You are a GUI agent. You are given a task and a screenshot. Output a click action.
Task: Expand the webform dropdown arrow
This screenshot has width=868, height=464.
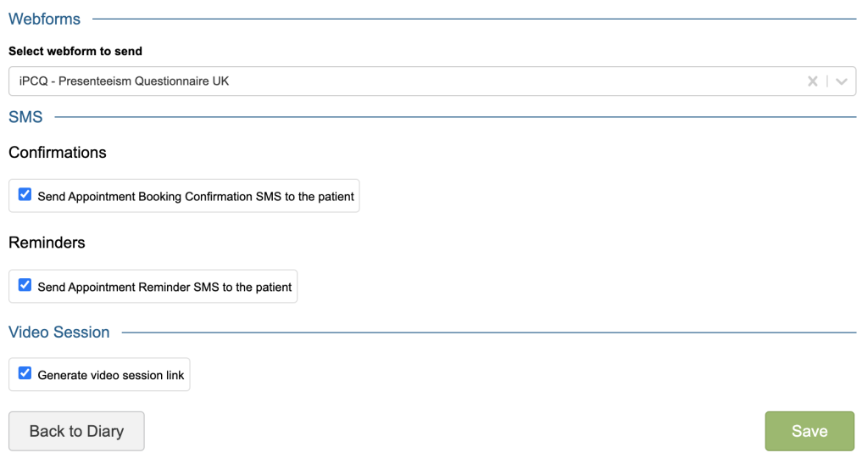pyautogui.click(x=841, y=81)
